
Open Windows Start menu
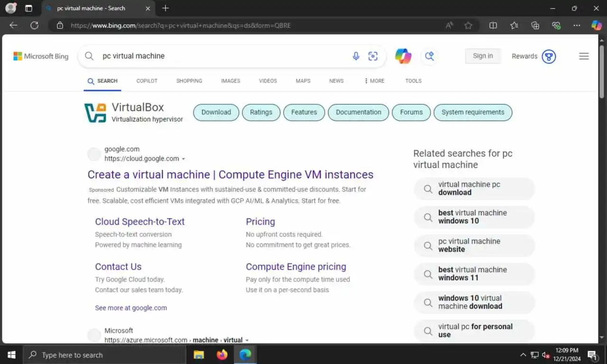click(11, 355)
